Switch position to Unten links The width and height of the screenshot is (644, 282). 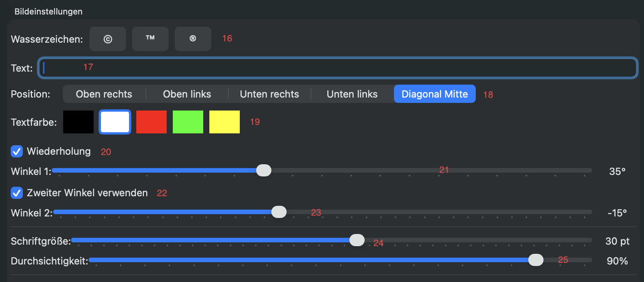(352, 94)
